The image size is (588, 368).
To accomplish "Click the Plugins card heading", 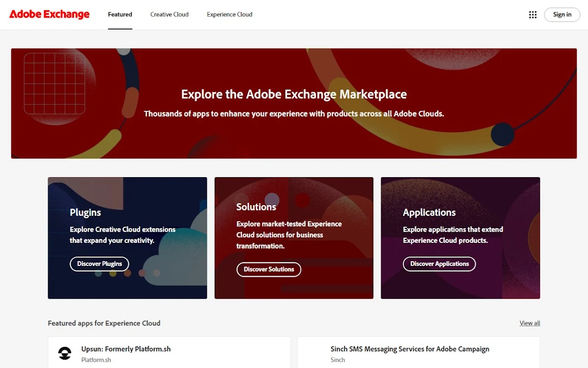I will tap(85, 212).
